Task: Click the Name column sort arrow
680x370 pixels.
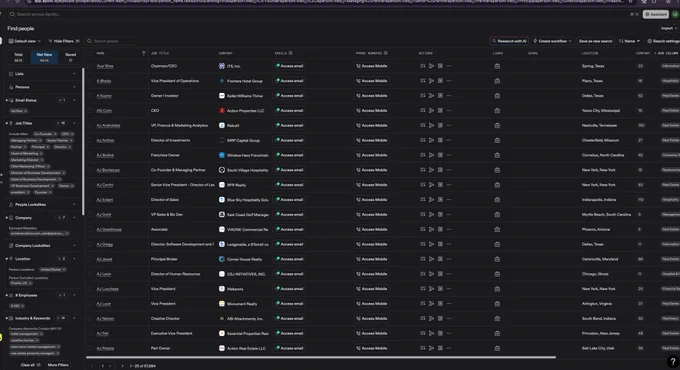Action: 144,53
